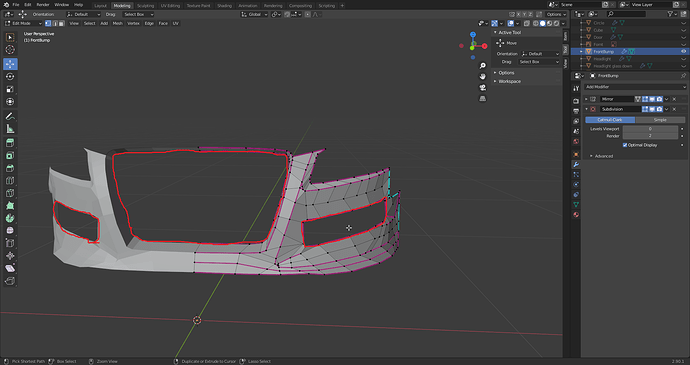Toggle snapping magnet in header
The image size is (690, 365).
(287, 14)
